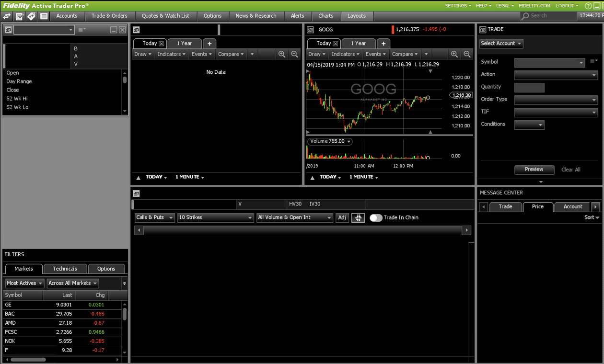Image resolution: width=604 pixels, height=364 pixels.
Task: Open the Layouts menu
Action: click(357, 16)
